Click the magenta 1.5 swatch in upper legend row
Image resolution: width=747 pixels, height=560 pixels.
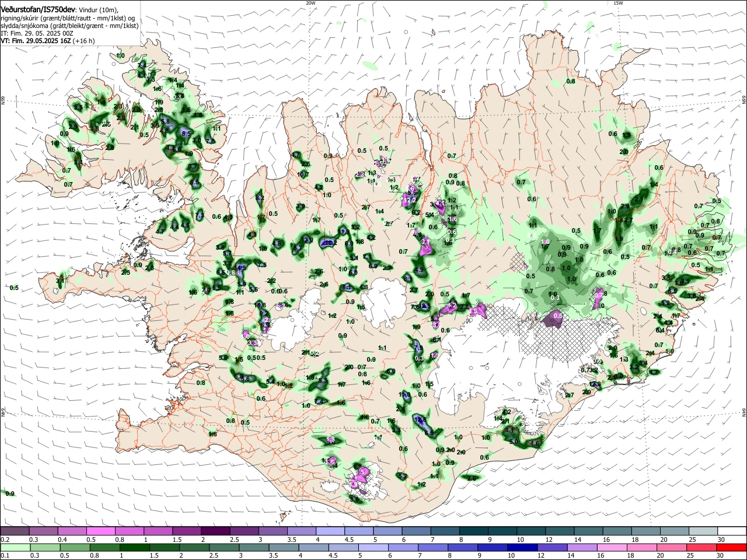(x=187, y=531)
